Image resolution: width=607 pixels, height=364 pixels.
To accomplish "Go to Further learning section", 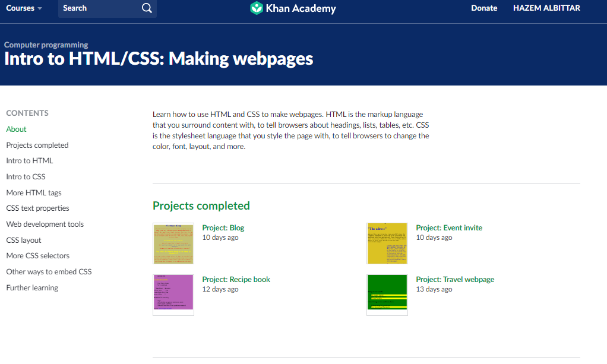I will click(32, 288).
